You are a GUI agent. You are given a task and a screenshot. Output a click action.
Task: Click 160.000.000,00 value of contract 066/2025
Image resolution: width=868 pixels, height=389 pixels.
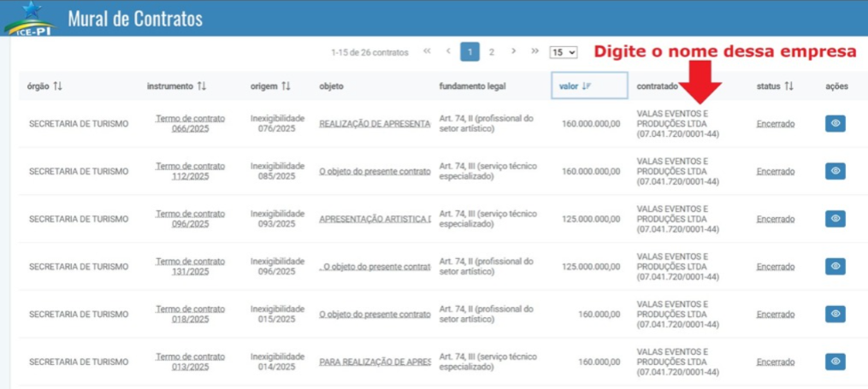click(x=591, y=124)
